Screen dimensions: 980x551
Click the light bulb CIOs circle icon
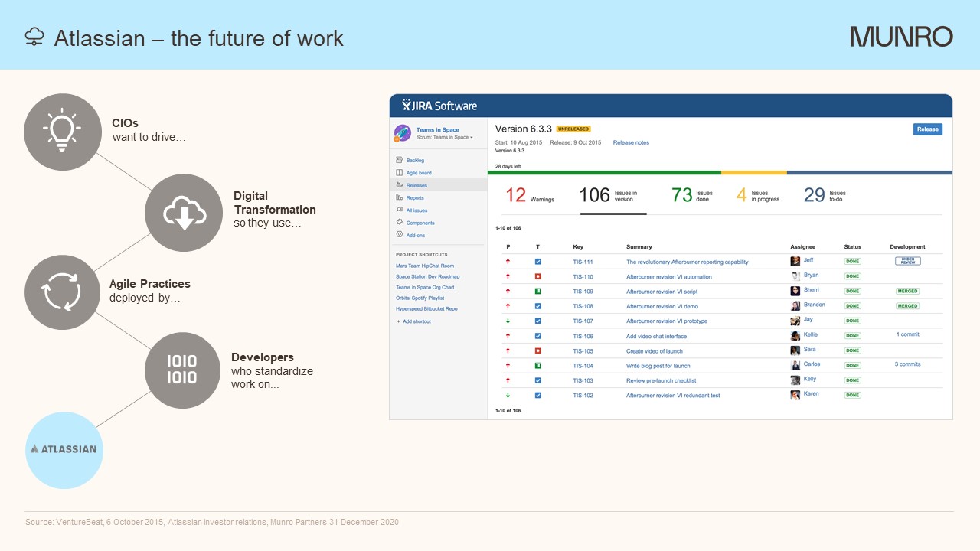tap(63, 132)
